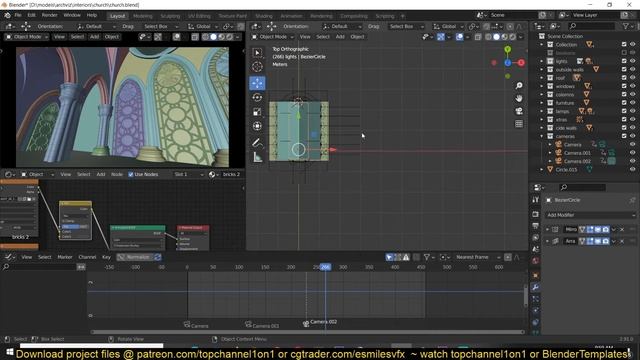This screenshot has height=360, width=640.
Task: Open the Output properties tab icon
Action: tap(536, 226)
